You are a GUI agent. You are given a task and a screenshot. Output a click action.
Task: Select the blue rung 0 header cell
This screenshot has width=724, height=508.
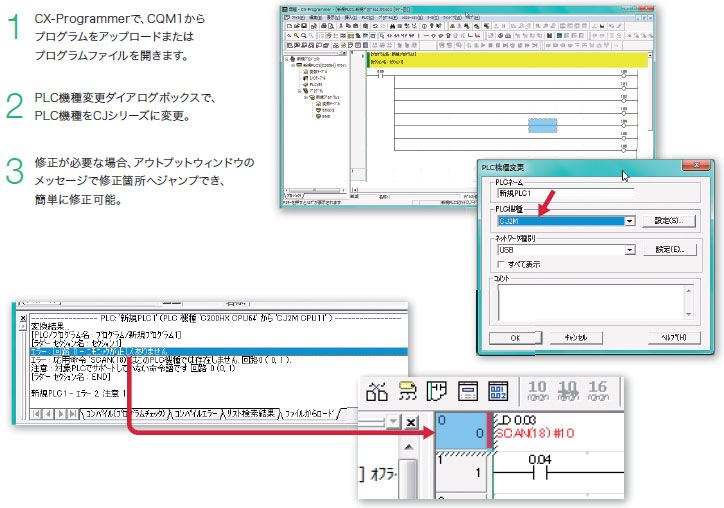pyautogui.click(x=462, y=430)
